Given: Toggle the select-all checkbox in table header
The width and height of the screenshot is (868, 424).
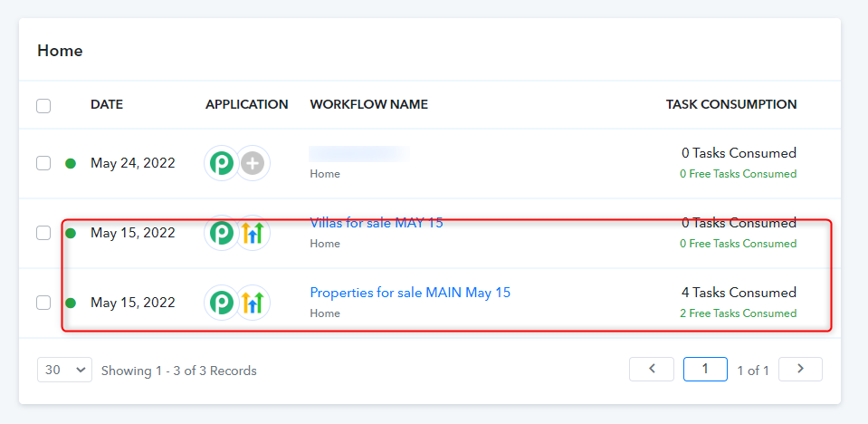Looking at the screenshot, I should tap(43, 105).
